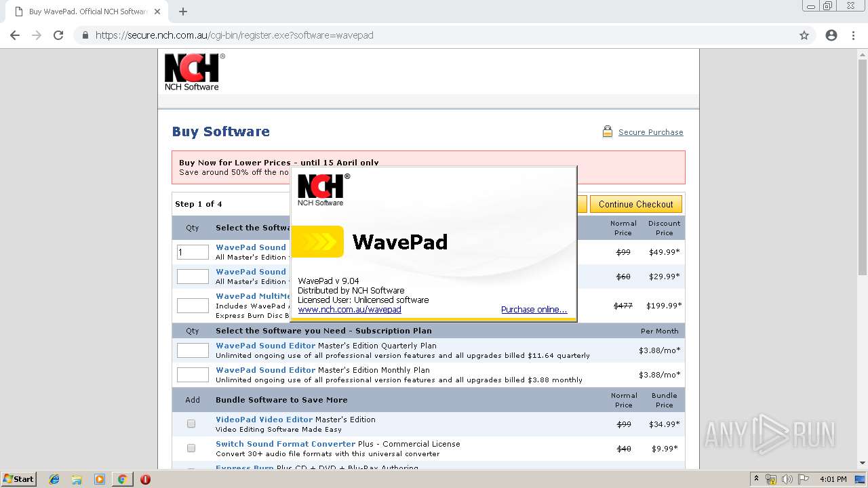Go back in Chrome browser history
This screenshot has height=488, width=868.
click(x=15, y=35)
